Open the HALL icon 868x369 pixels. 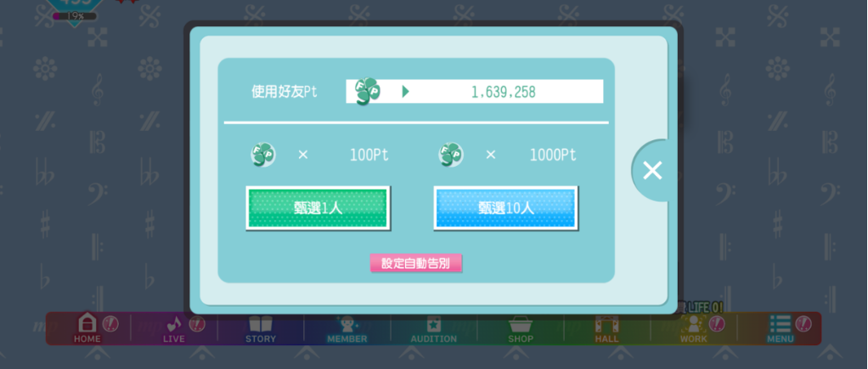606,328
